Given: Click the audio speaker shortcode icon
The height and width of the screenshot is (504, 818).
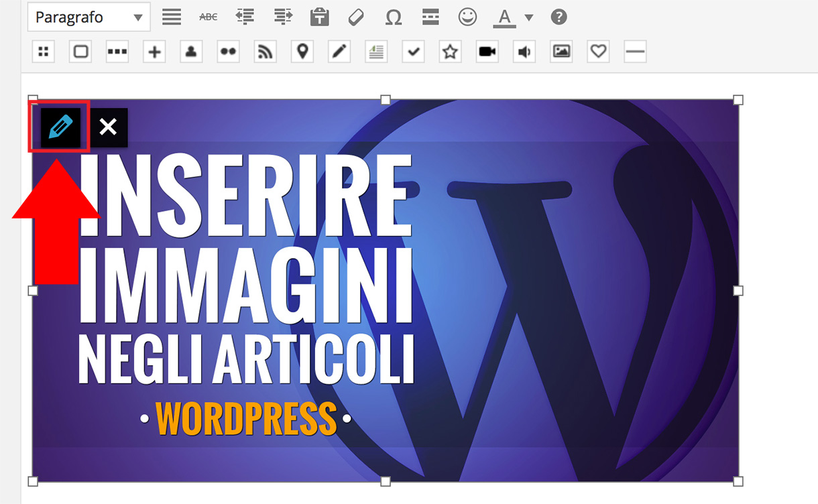Looking at the screenshot, I should click(524, 52).
